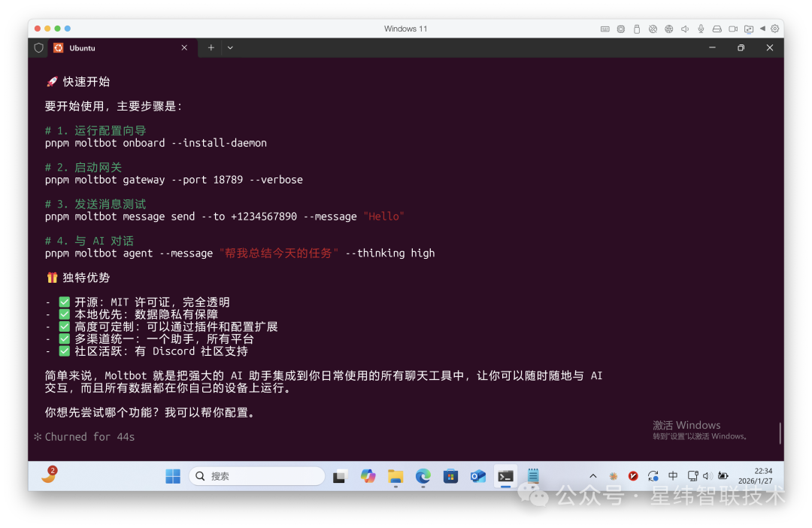The image size is (812, 528).
Task: Click the Parallels keyboard icon
Action: pyautogui.click(x=605, y=29)
